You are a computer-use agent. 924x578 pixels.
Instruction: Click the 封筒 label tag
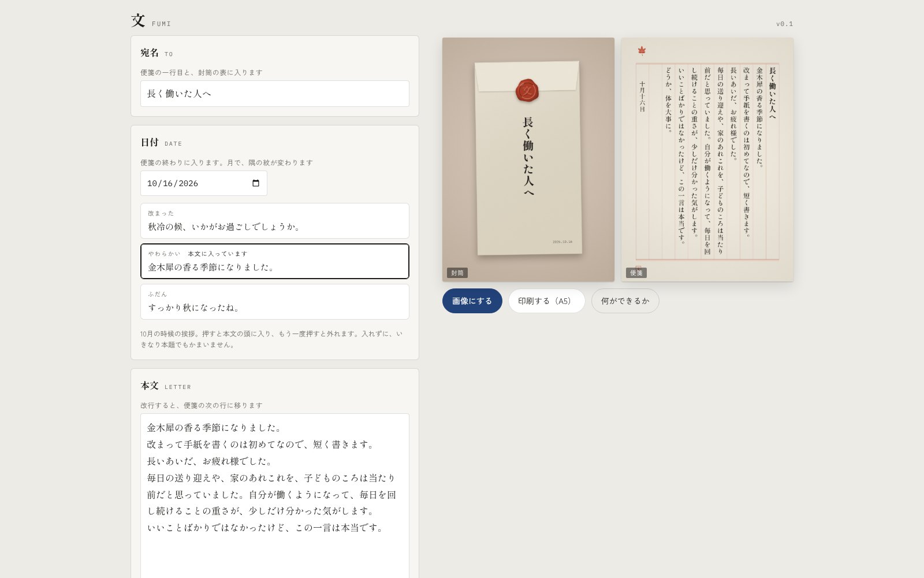457,273
